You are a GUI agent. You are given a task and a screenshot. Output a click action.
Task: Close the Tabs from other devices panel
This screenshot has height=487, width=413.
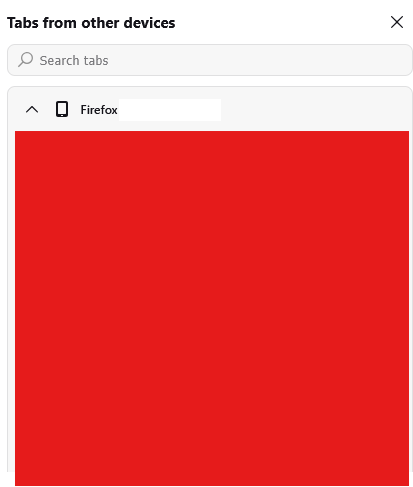pyautogui.click(x=397, y=22)
